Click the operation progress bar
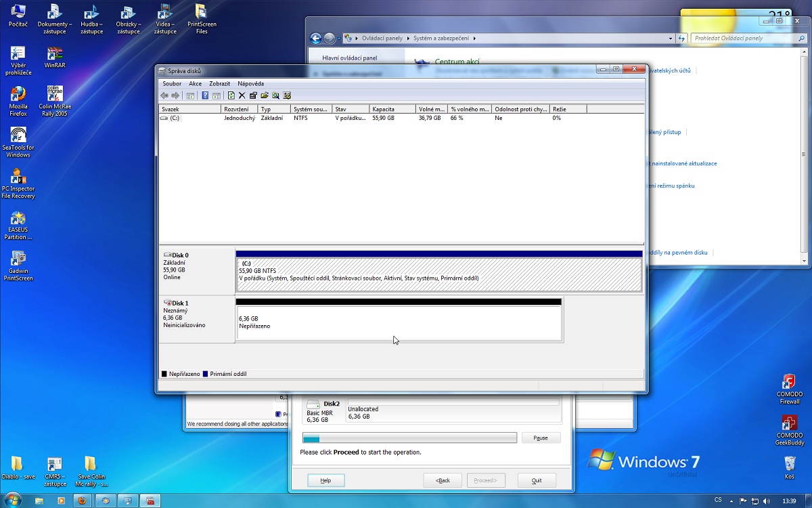 click(x=409, y=438)
